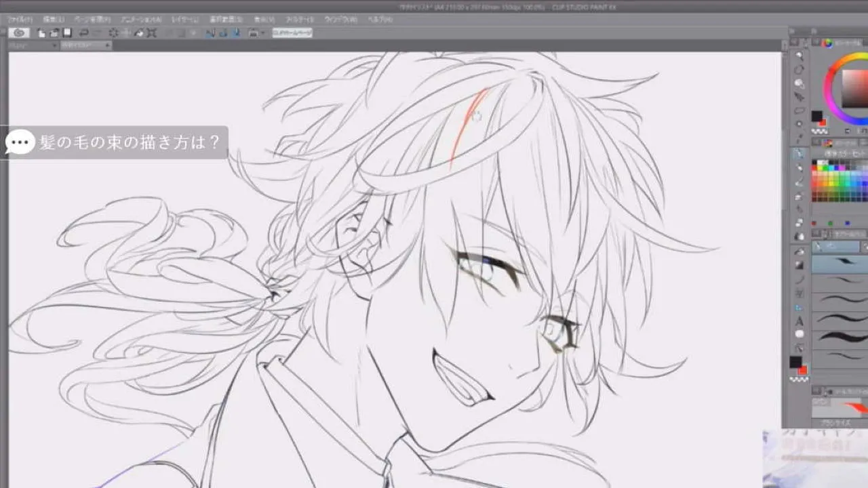Toggle the transparent color checker below toolbox colors
This screenshot has width=868, height=488.
(x=800, y=380)
